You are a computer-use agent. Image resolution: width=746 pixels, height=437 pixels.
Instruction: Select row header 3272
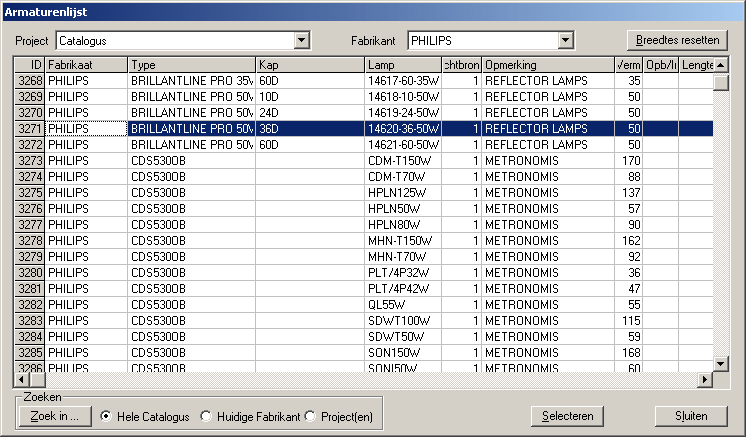tap(29, 145)
